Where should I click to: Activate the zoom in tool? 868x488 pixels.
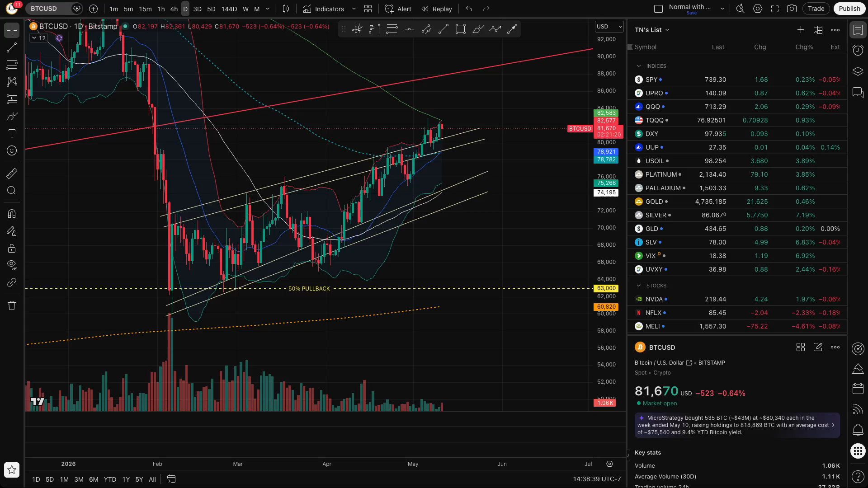tap(12, 190)
